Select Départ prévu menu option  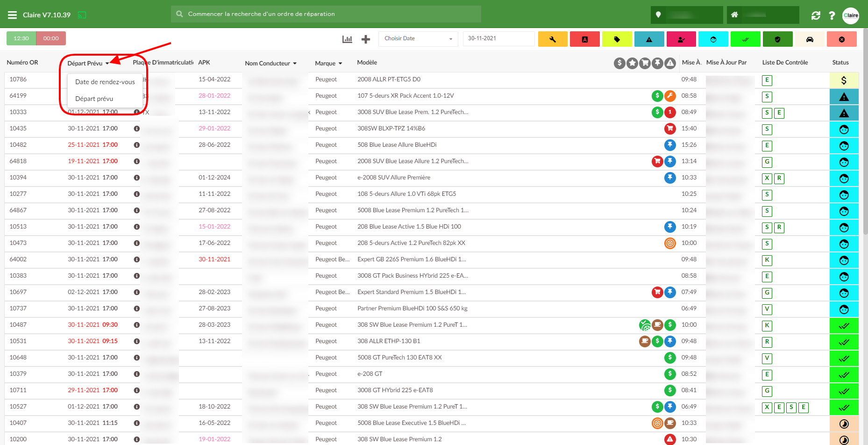point(105,99)
